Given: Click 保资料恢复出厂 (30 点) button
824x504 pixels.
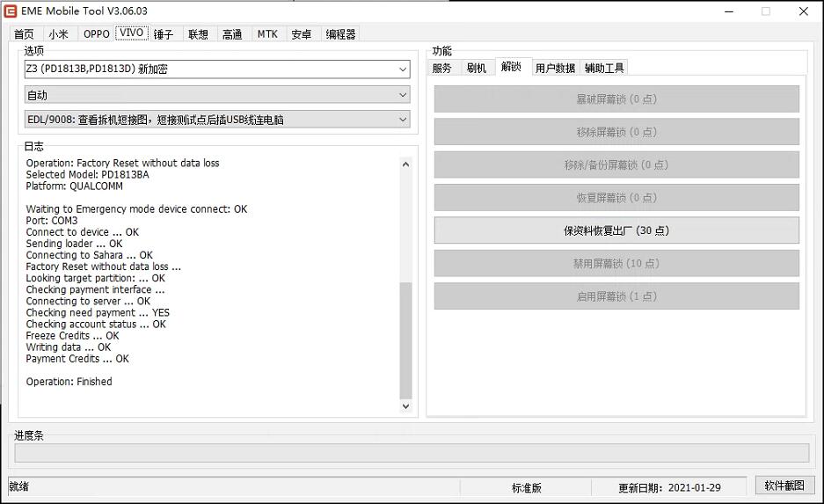Looking at the screenshot, I should coord(616,230).
